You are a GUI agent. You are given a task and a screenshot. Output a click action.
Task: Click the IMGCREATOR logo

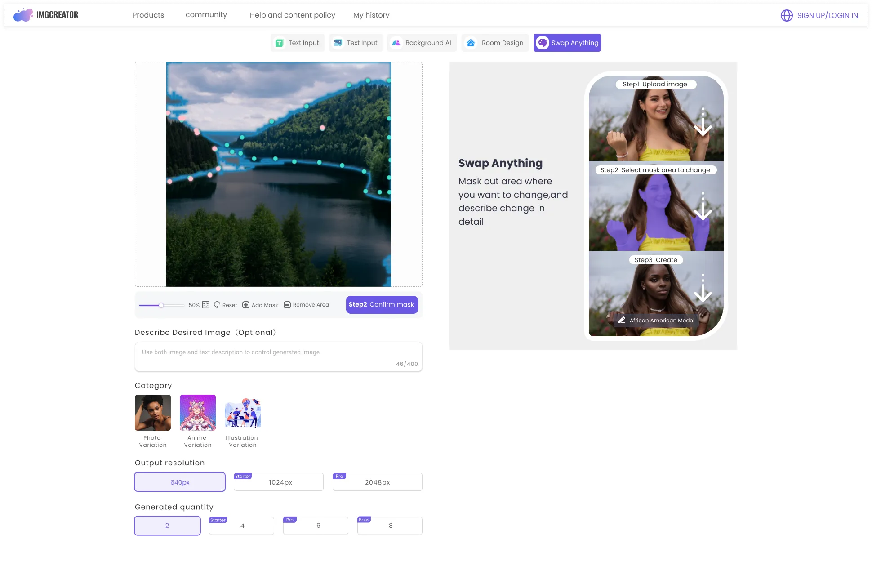click(x=46, y=15)
